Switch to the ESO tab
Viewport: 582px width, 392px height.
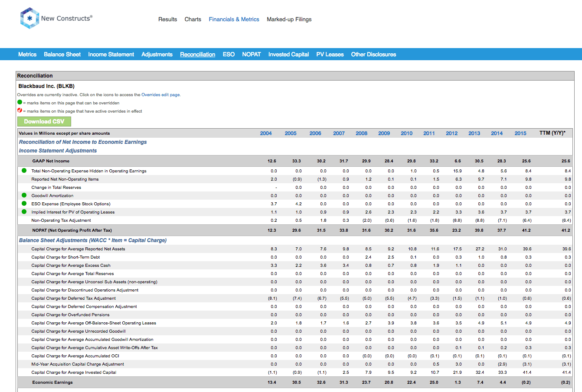[x=229, y=54]
